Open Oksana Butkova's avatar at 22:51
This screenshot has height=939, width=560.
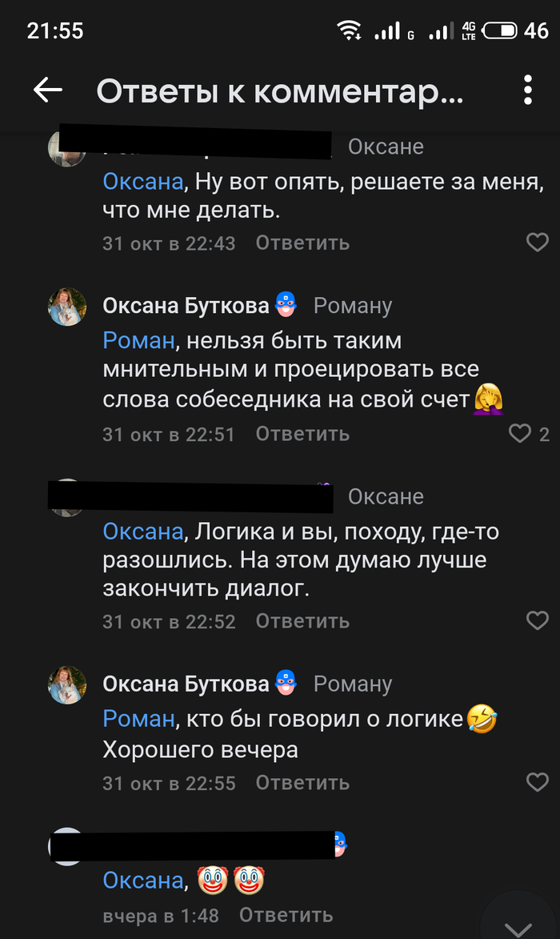67,307
